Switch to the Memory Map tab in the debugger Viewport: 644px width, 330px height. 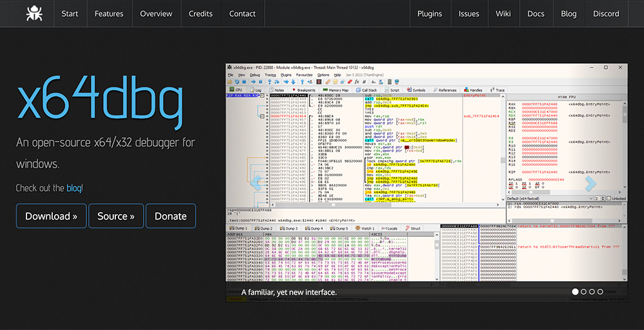pos(336,90)
